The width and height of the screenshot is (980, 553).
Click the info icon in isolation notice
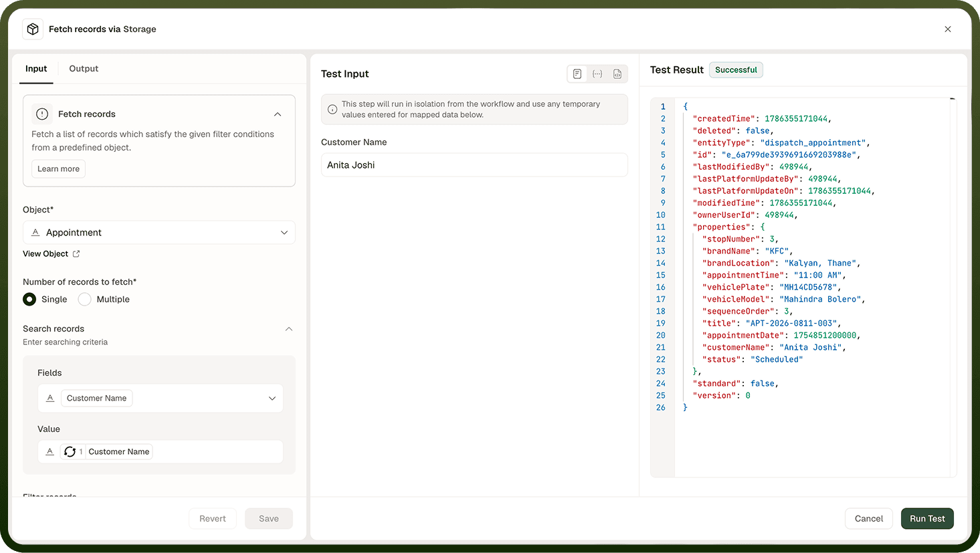tap(332, 110)
